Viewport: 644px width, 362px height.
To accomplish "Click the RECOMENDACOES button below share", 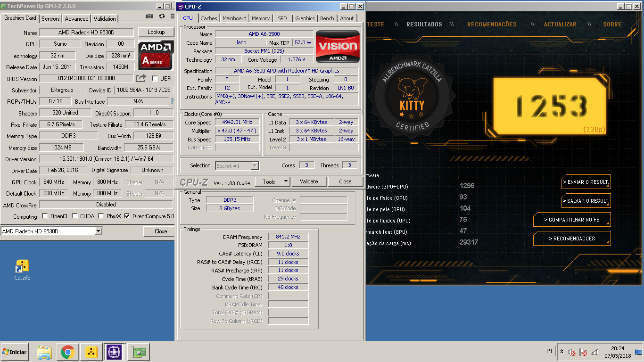I will pos(572,239).
